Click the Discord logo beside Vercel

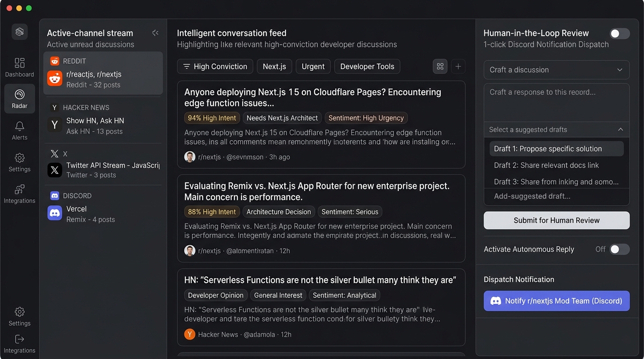(x=55, y=213)
